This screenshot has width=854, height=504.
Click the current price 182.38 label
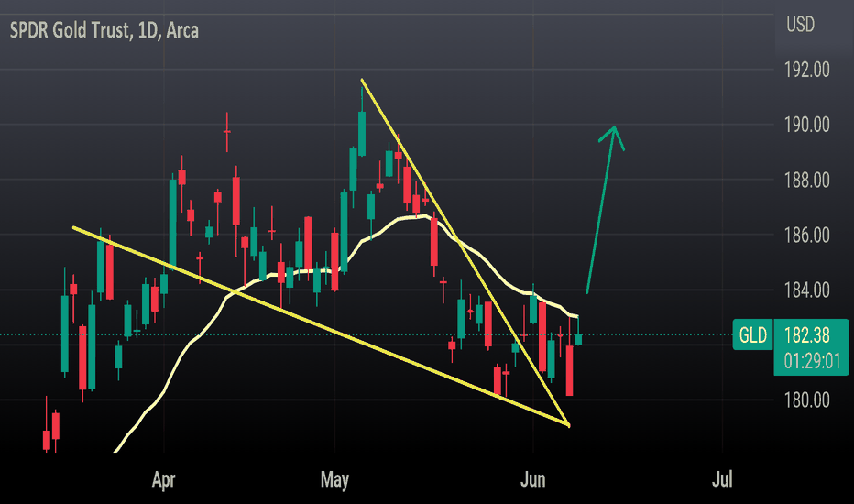click(x=806, y=335)
